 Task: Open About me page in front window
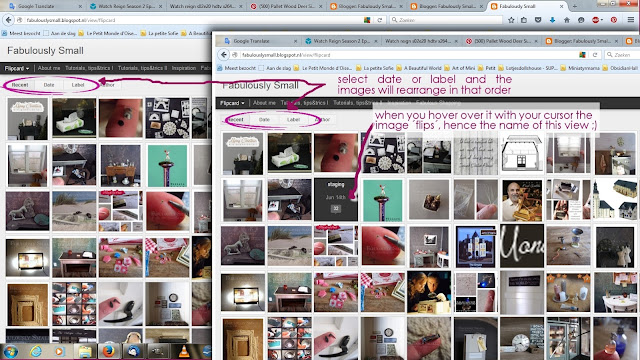click(x=264, y=103)
